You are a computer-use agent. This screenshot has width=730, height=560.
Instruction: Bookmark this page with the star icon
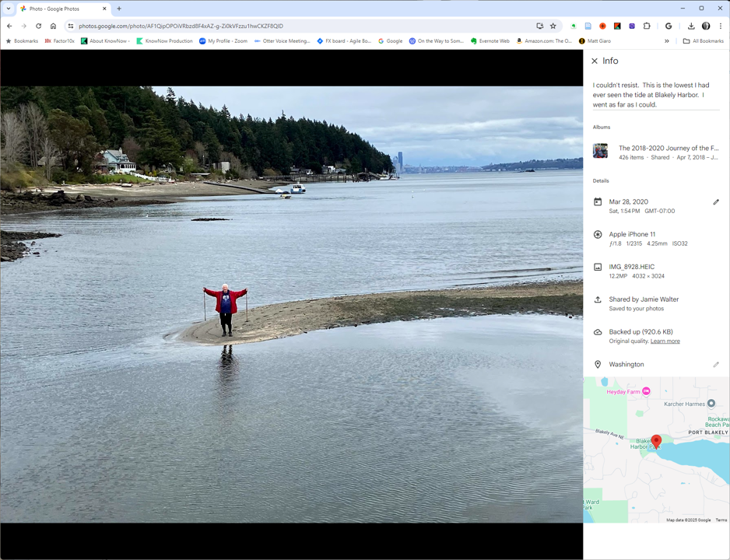[553, 26]
